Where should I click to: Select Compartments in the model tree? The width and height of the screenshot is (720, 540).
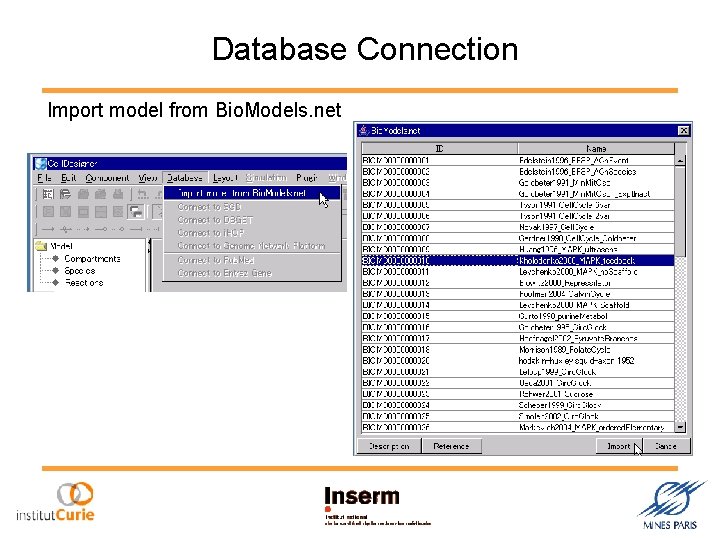(x=92, y=259)
